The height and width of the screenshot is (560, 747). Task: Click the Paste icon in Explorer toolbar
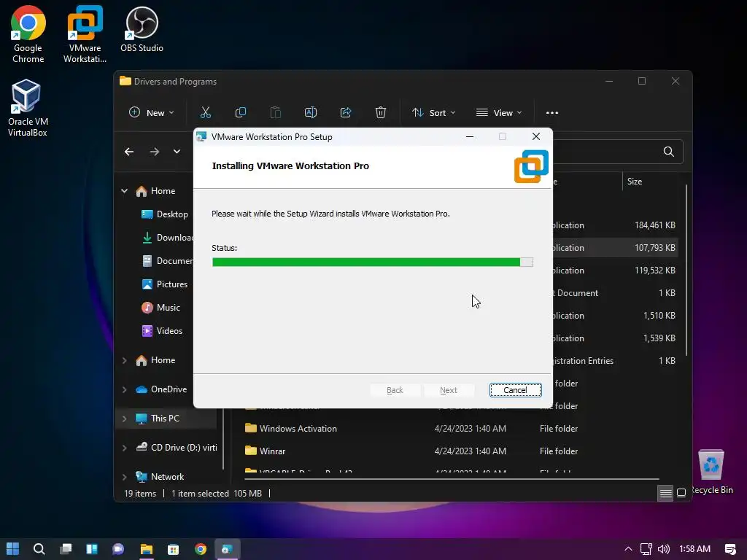[275, 113]
